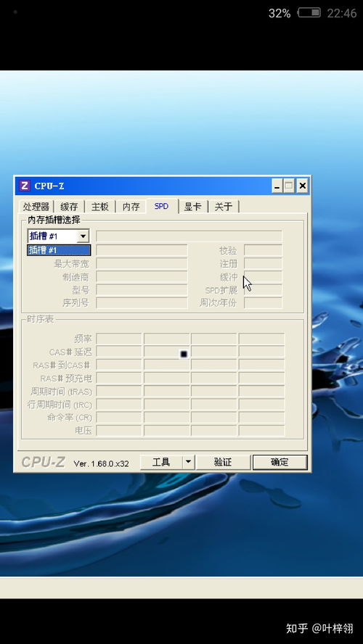Choose 插槽 #1 from the open list
This screenshot has width=363, height=644.
[x=59, y=250]
